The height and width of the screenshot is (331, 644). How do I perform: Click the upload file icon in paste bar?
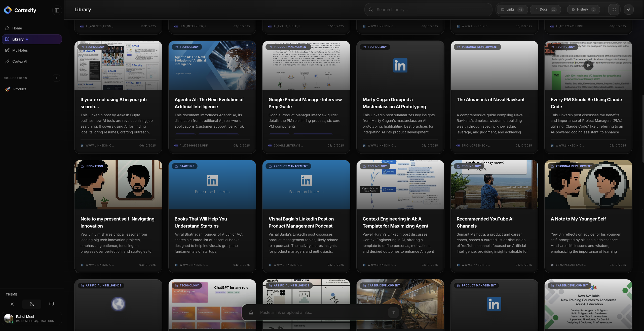[x=251, y=312]
